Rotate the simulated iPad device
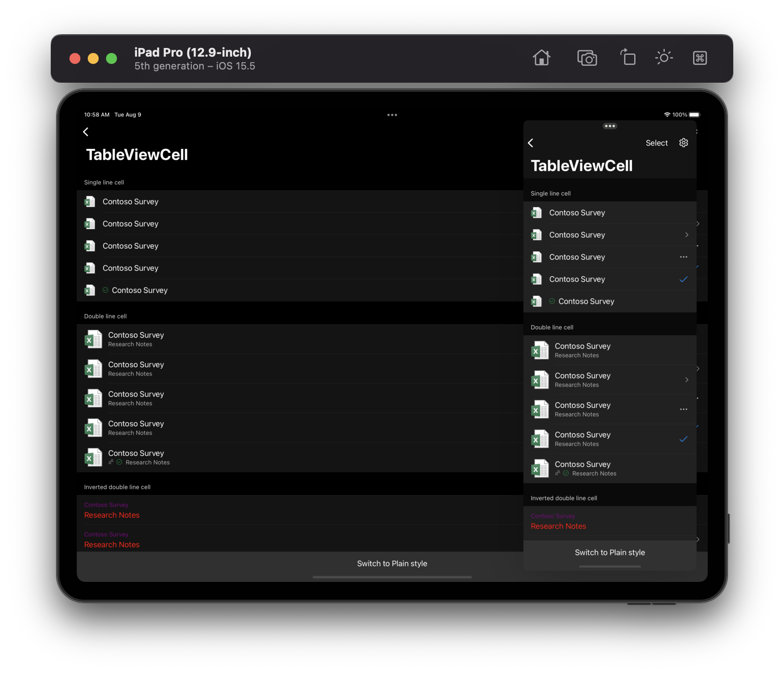 [x=628, y=58]
